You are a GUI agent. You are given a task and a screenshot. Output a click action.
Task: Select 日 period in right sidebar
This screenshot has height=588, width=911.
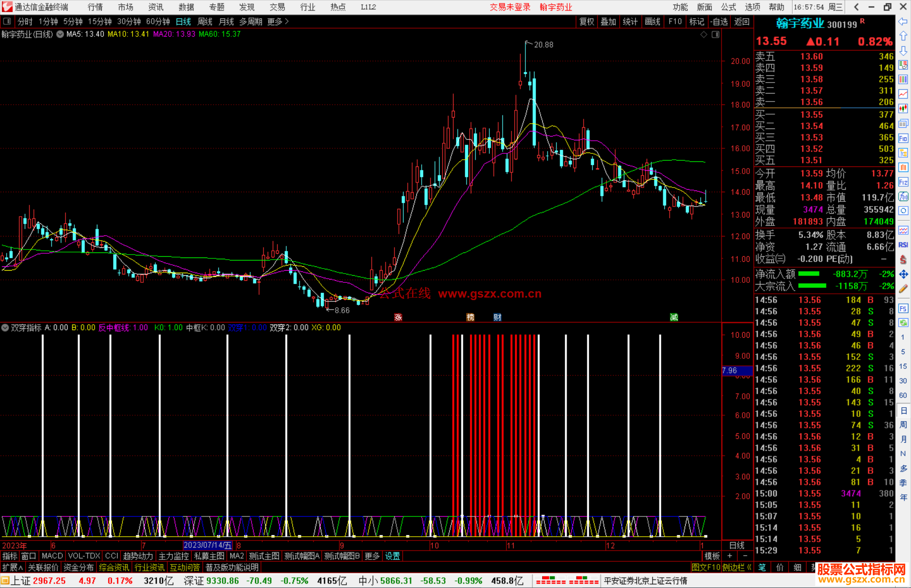(903, 410)
